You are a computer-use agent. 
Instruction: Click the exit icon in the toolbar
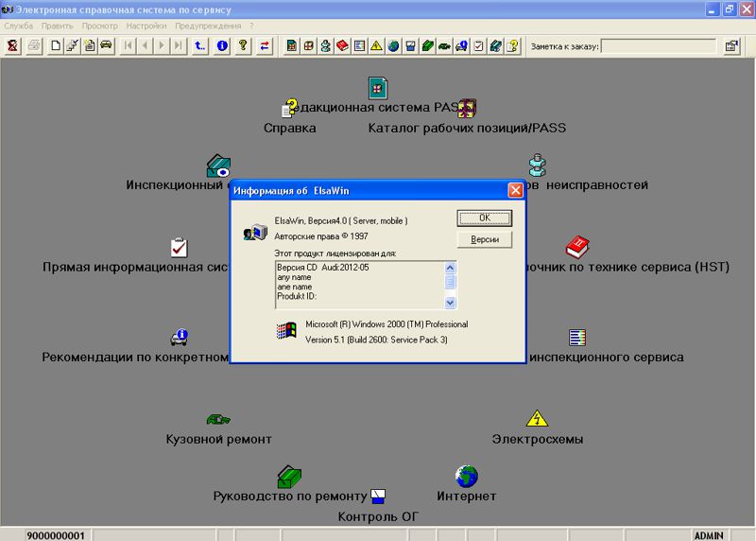pyautogui.click(x=12, y=45)
